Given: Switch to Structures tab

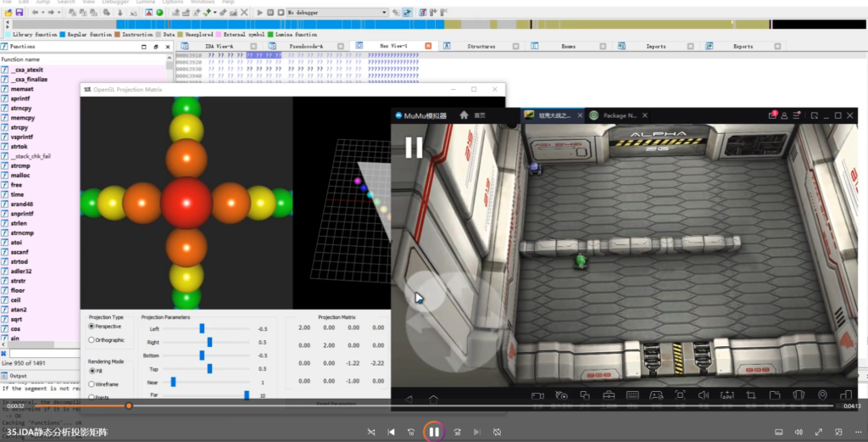Looking at the screenshot, I should click(481, 47).
